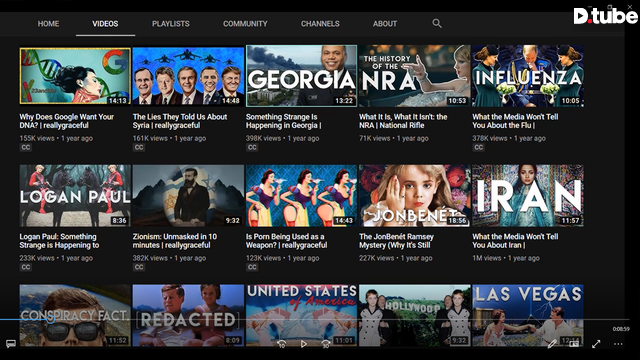The height and width of the screenshot is (360, 640).
Task: Open mini view mode icon
Action: (574, 344)
